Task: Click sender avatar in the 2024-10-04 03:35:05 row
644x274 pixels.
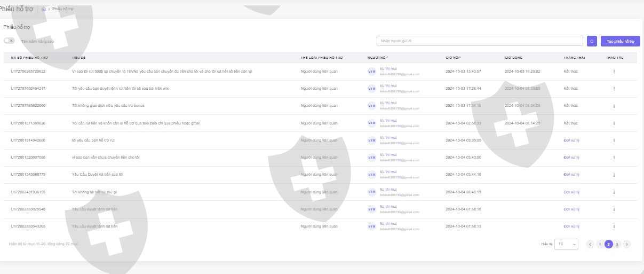Action: [372, 140]
